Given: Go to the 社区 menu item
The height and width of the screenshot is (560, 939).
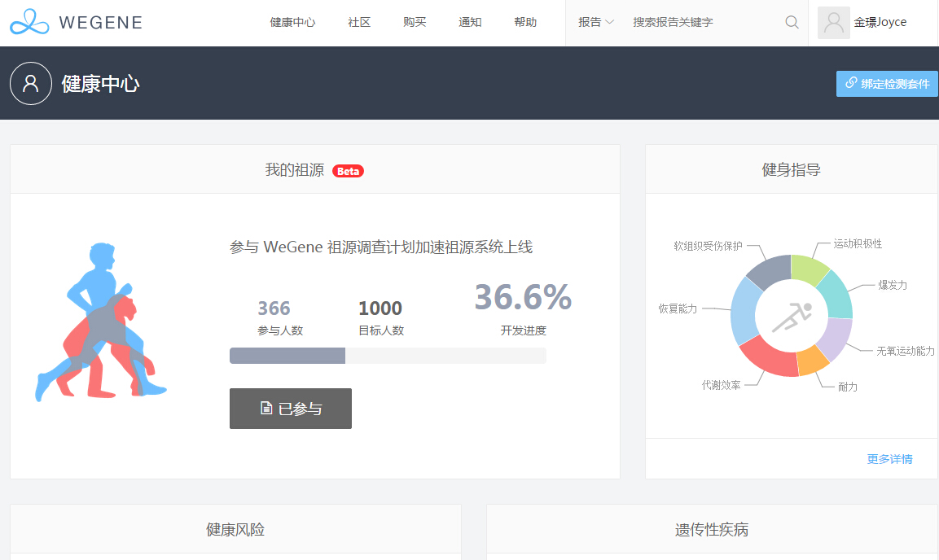Looking at the screenshot, I should tap(359, 22).
